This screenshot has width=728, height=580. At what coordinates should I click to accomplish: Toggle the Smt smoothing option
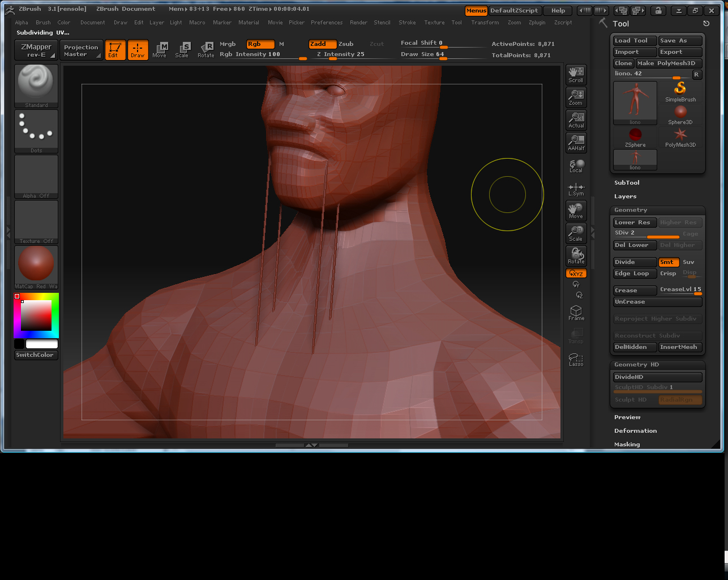[x=668, y=262]
